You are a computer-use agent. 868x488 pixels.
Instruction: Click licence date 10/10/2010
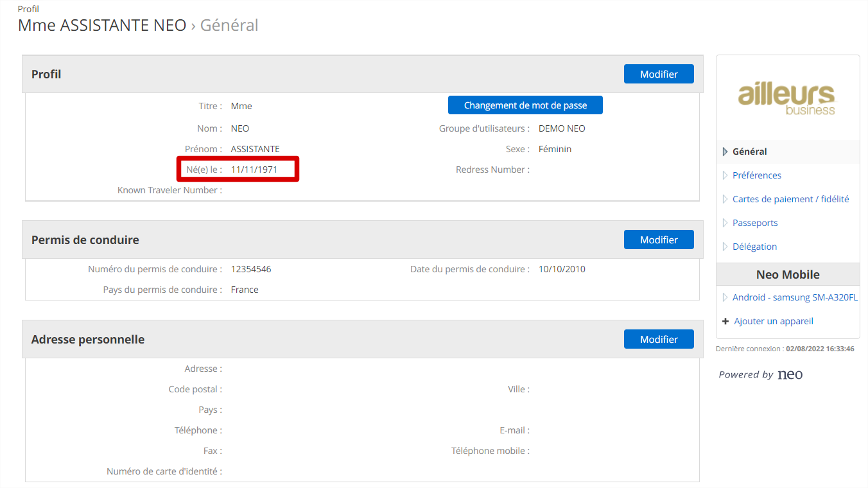point(562,269)
